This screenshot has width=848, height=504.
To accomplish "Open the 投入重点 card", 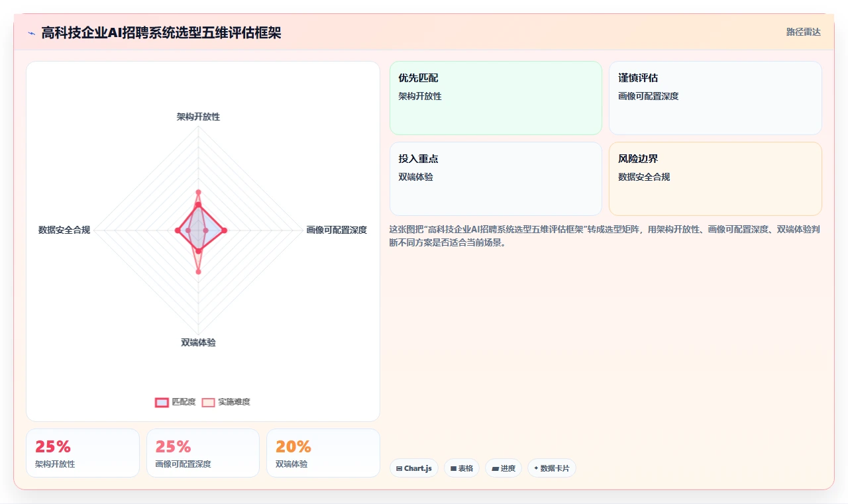I will point(496,179).
